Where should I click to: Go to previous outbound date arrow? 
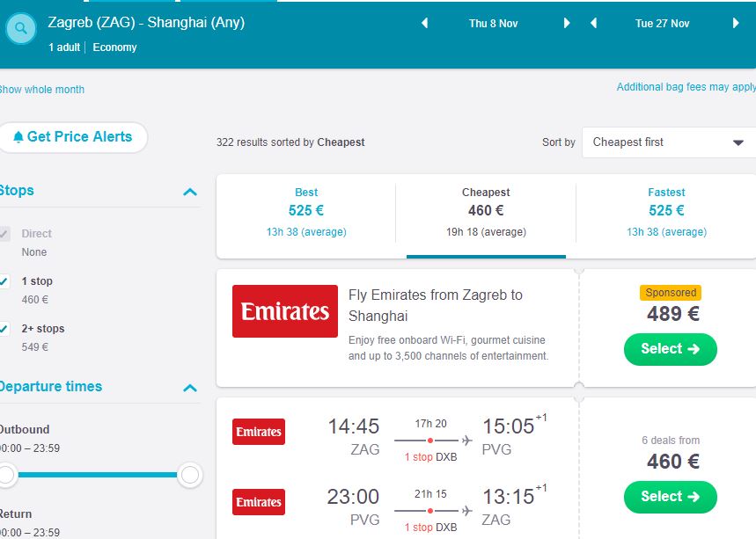point(425,24)
